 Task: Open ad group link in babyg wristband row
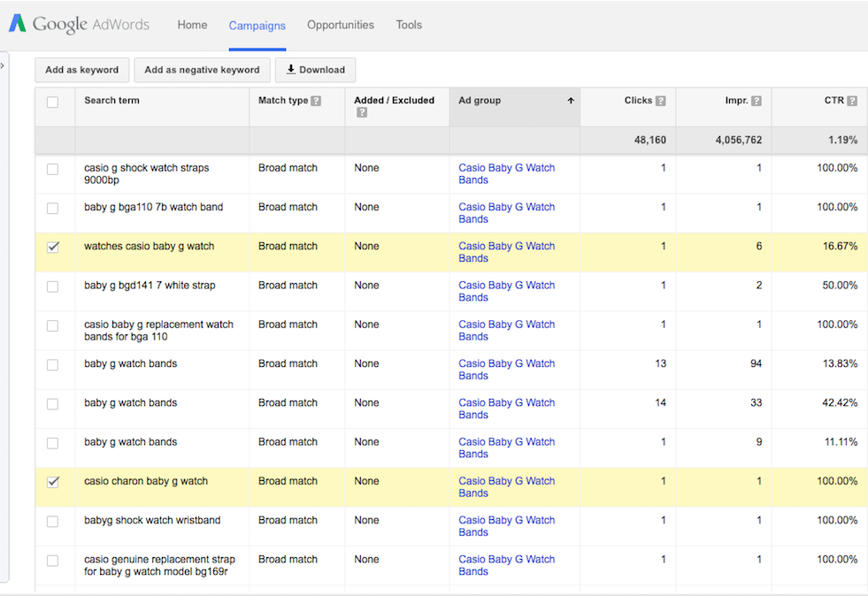point(506,526)
